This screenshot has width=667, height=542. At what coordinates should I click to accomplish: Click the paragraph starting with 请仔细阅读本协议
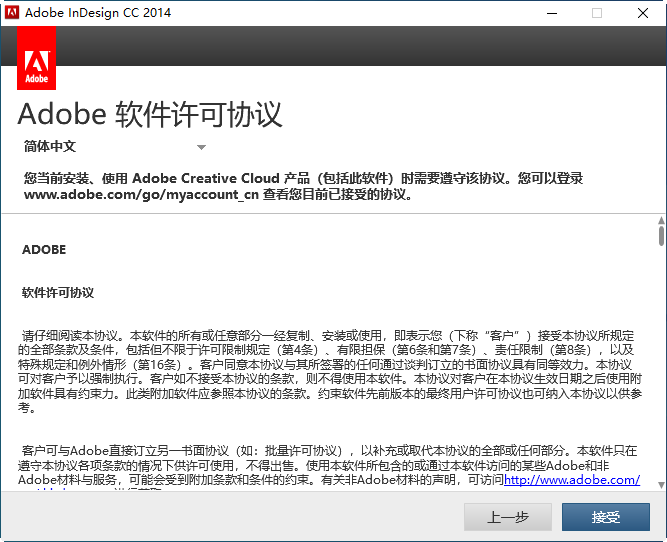point(330,371)
